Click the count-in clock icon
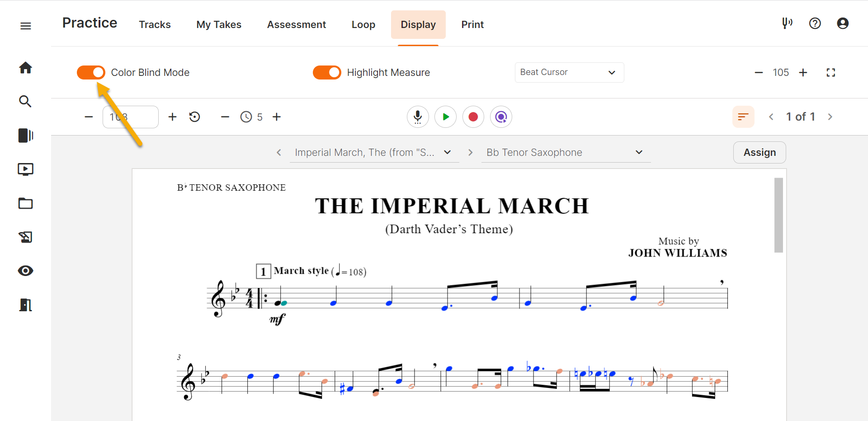The image size is (868, 421). point(246,117)
